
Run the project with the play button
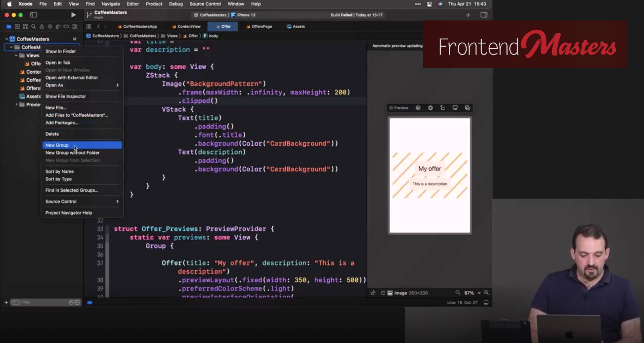tap(73, 15)
